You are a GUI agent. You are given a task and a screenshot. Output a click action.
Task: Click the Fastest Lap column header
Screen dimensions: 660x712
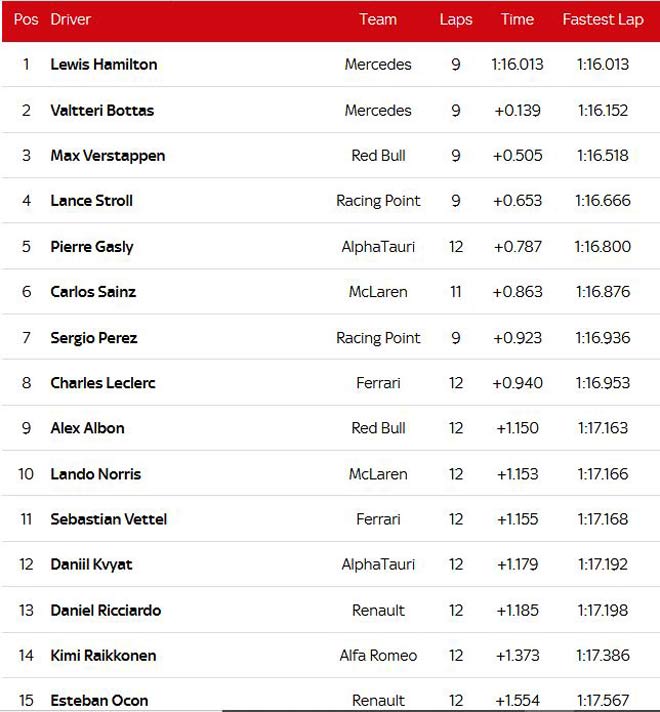point(602,20)
